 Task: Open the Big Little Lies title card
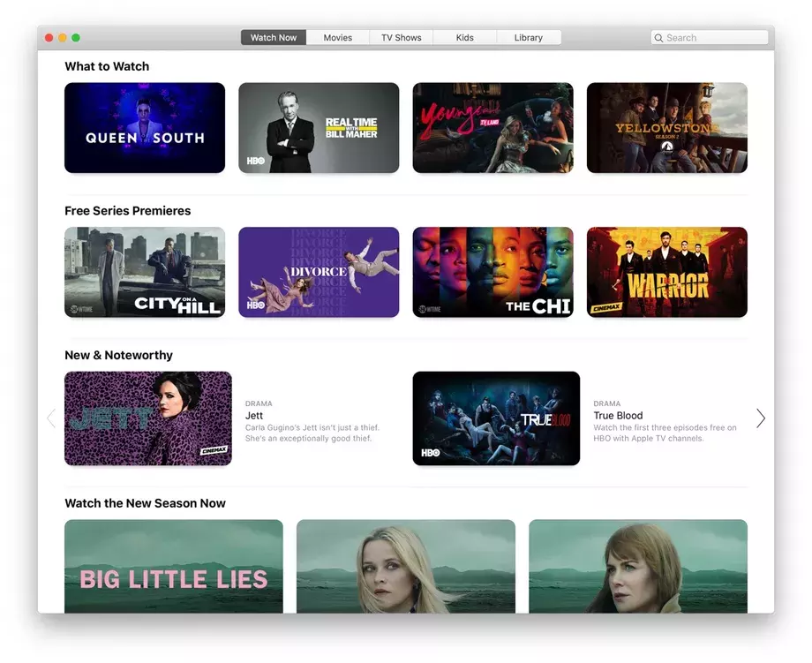[x=174, y=566]
